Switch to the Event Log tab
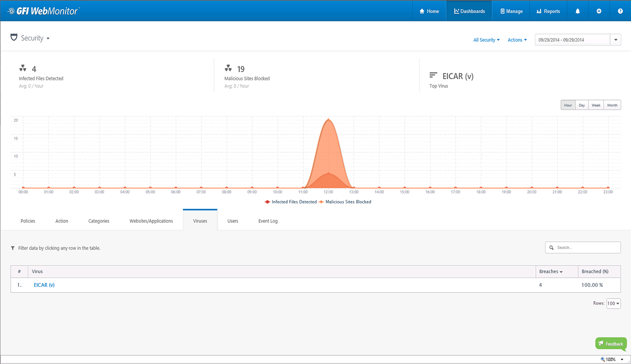This screenshot has width=631, height=364. point(268,221)
